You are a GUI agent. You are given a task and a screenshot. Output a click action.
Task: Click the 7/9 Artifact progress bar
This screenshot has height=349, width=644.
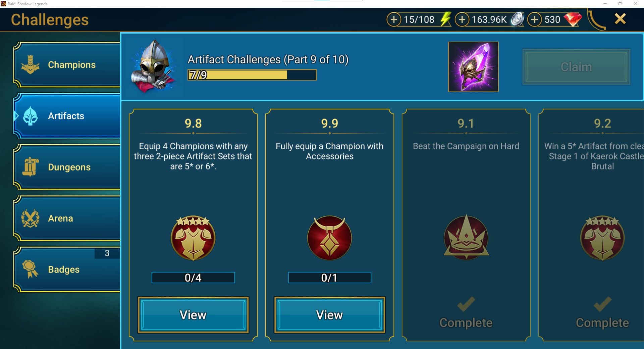[252, 75]
